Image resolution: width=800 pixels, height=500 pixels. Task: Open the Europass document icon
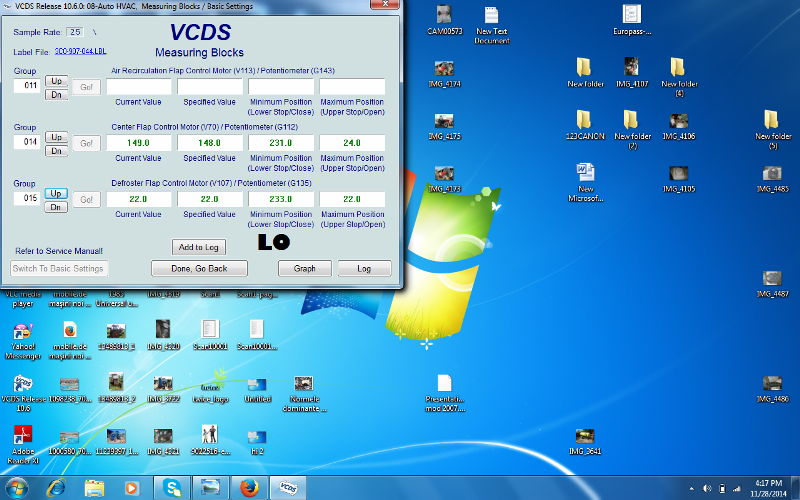(632, 20)
